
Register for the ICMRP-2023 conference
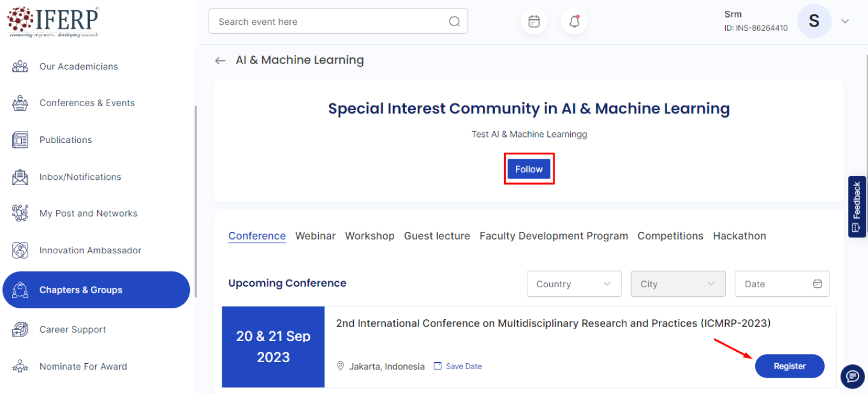[x=789, y=366]
